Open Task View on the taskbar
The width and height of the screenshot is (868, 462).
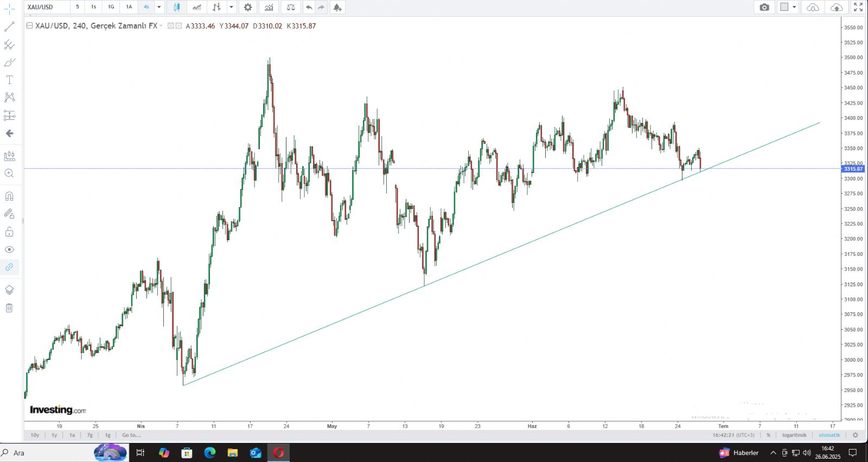click(140, 453)
